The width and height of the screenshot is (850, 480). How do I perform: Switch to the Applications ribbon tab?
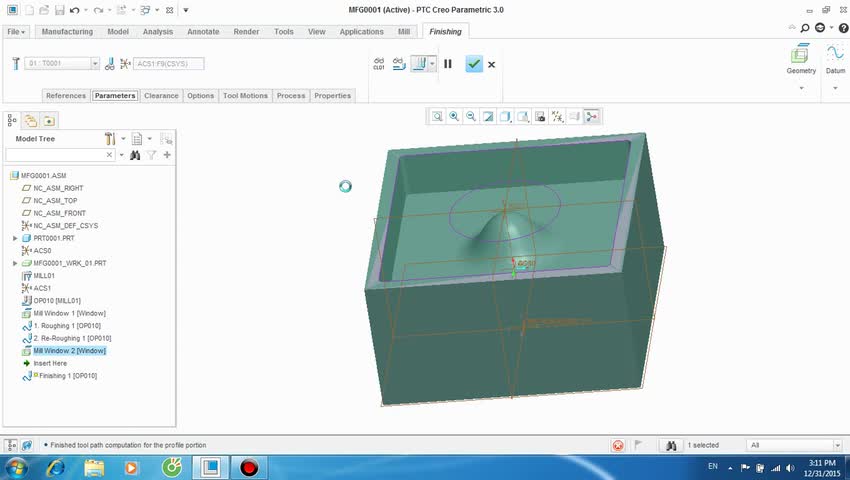362,31
